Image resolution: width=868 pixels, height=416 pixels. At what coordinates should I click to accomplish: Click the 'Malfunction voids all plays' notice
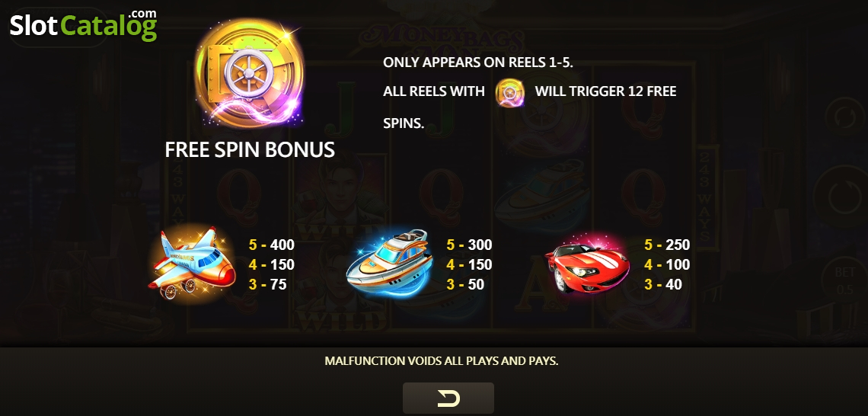pyautogui.click(x=441, y=361)
